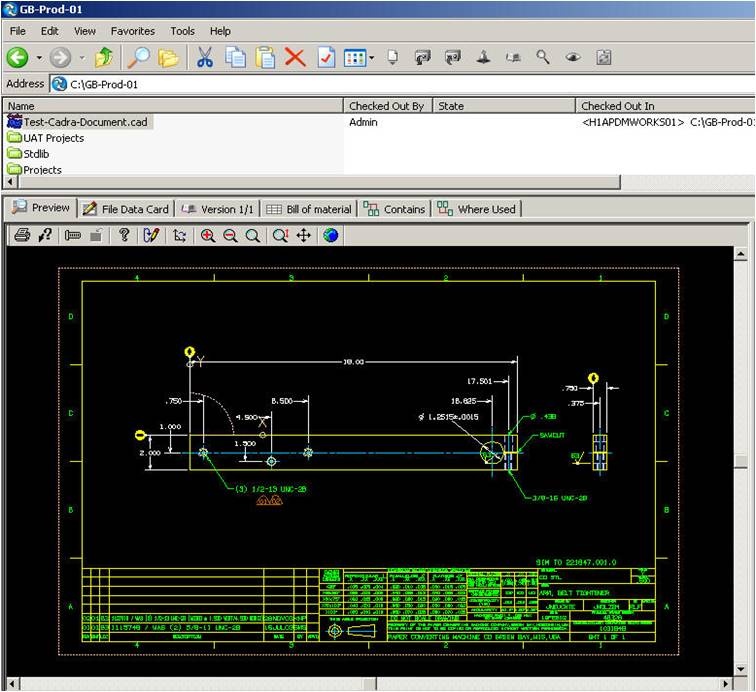Sort by the State column header
This screenshot has width=756, height=692.
[504, 106]
